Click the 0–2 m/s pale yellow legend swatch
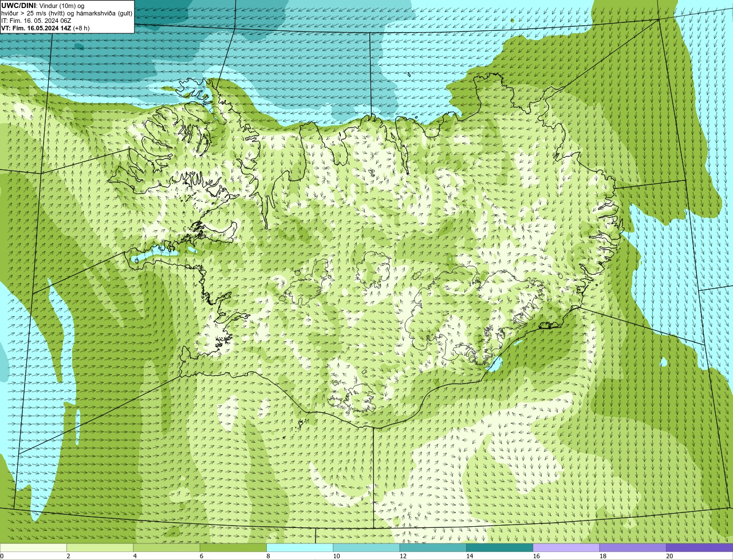Screen dimensions: 733x560 tap(33, 547)
